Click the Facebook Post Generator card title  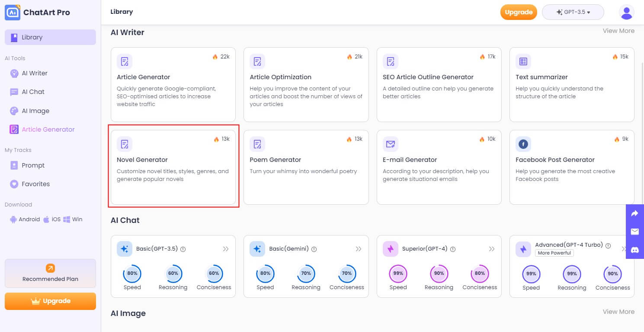tap(555, 160)
